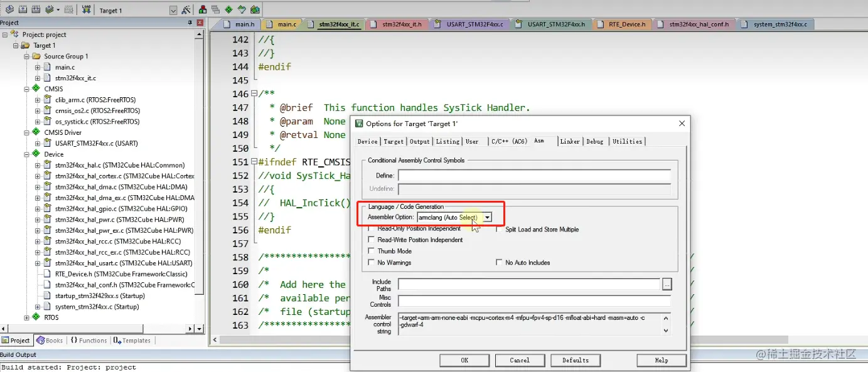The height and width of the screenshot is (372, 868).
Task: Open the Functions tab below project tree
Action: coord(88,340)
